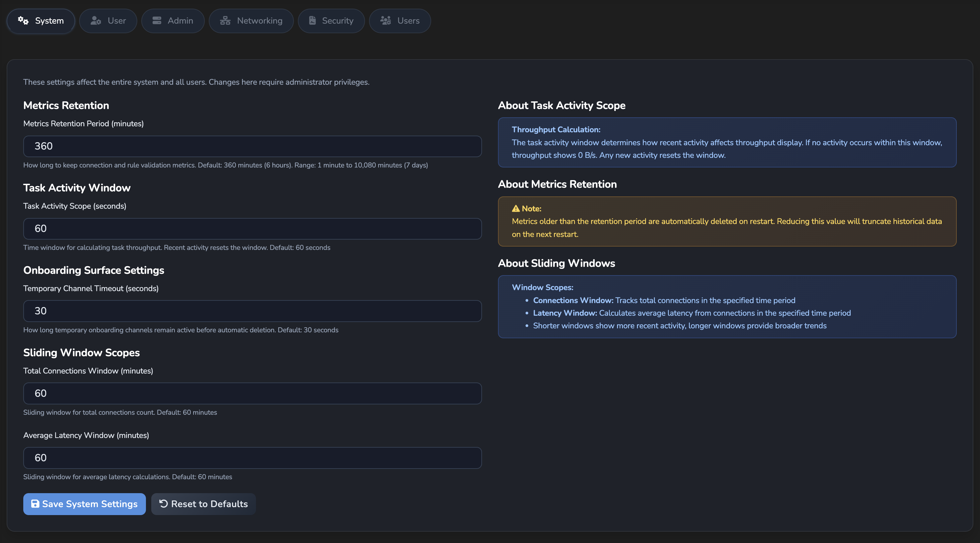The image size is (980, 543).
Task: Click the Task Activity Window heading
Action: (x=77, y=188)
